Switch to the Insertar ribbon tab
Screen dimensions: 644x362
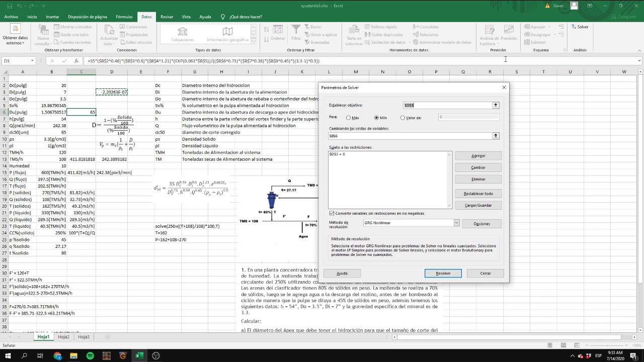pos(52,17)
